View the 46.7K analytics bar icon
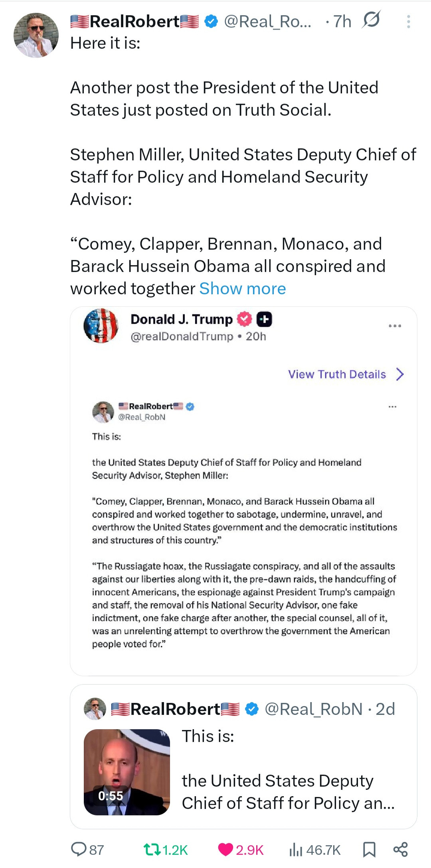431x868 pixels. click(x=295, y=849)
